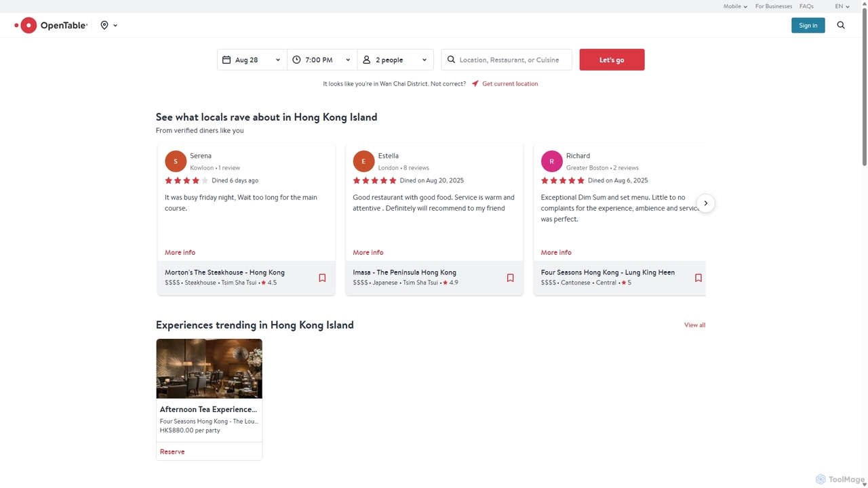Screen dimensions: 868x488
Task: Click Serena's four-star rating
Action: coord(186,181)
